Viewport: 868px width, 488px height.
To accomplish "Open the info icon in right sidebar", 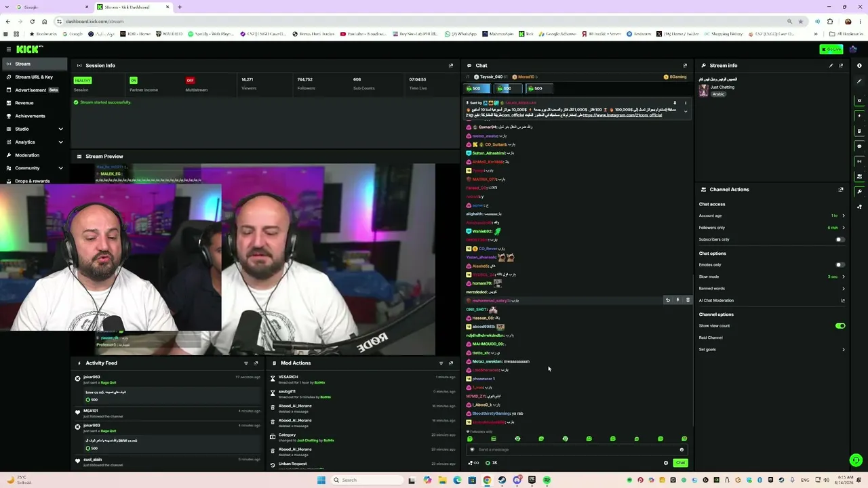I will (x=859, y=66).
